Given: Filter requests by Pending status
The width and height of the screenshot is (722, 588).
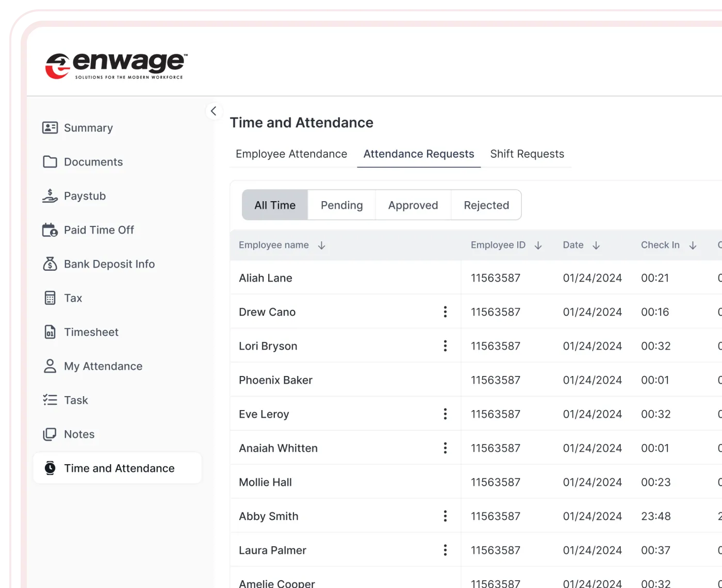Looking at the screenshot, I should point(341,205).
